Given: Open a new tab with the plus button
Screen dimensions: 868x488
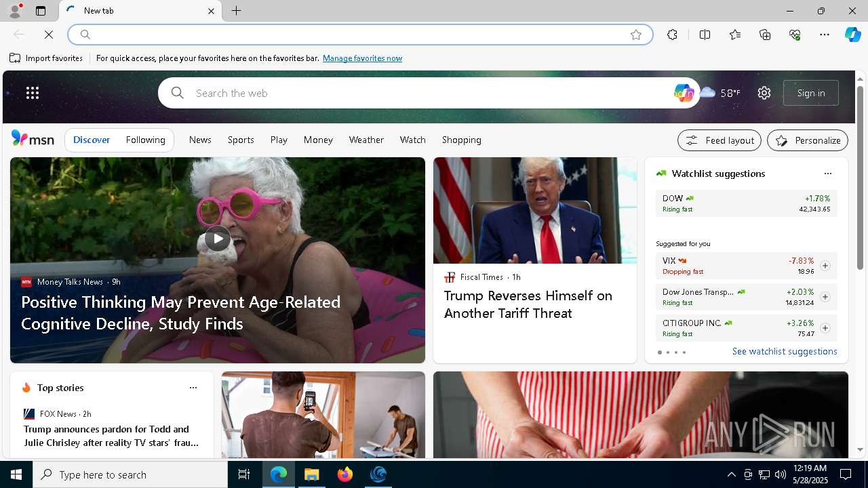Looking at the screenshot, I should point(237,11).
